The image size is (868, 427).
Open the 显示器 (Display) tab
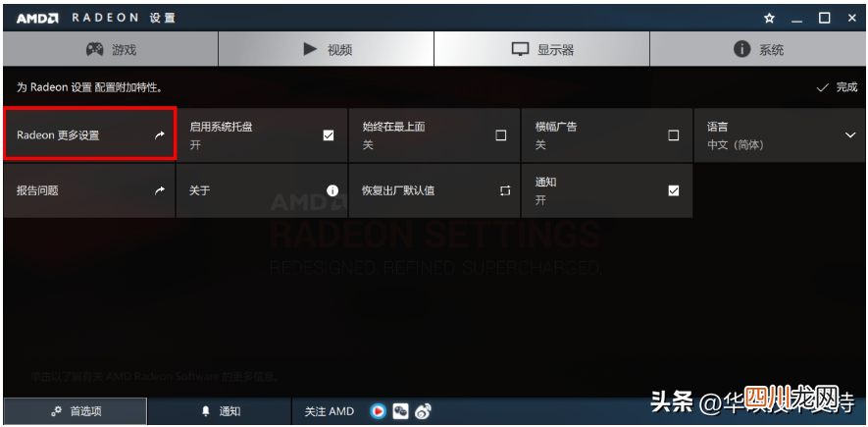pos(541,49)
